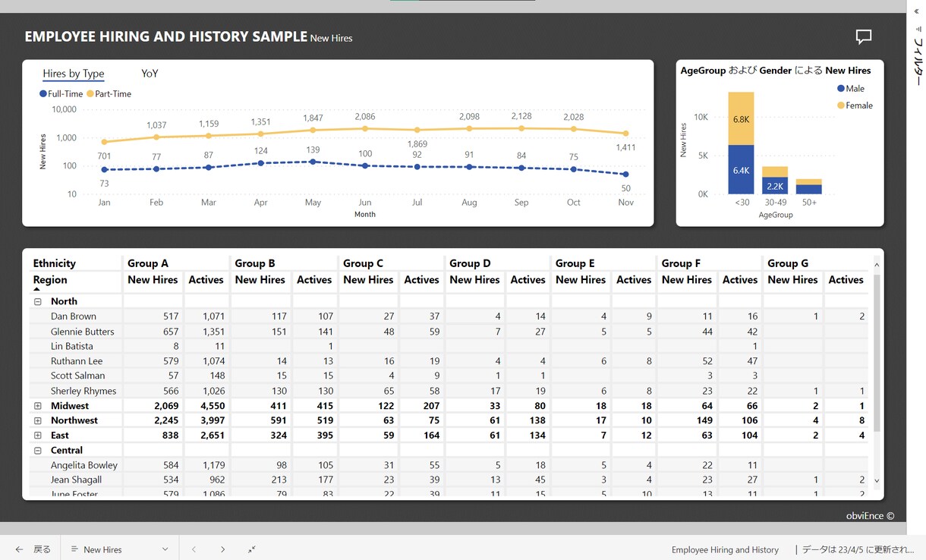Open the obviEnce copyright link
This screenshot has width=926, height=560.
click(x=870, y=516)
